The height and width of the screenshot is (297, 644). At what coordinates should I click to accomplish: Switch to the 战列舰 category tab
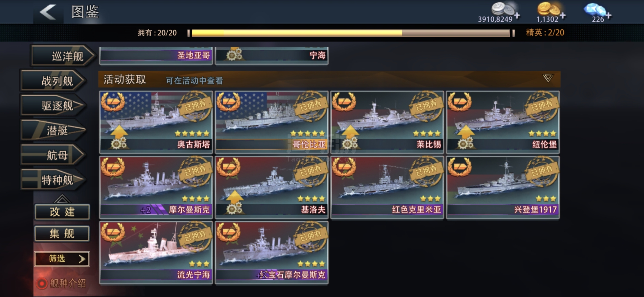point(53,81)
